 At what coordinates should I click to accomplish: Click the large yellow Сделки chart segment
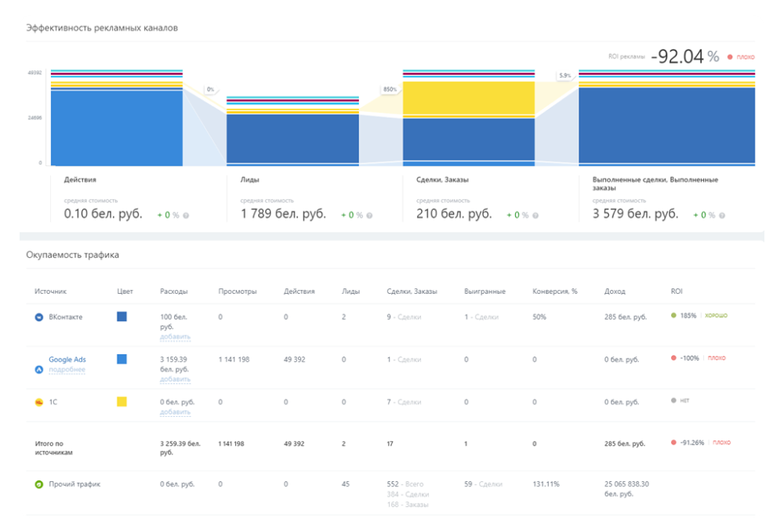(x=468, y=99)
